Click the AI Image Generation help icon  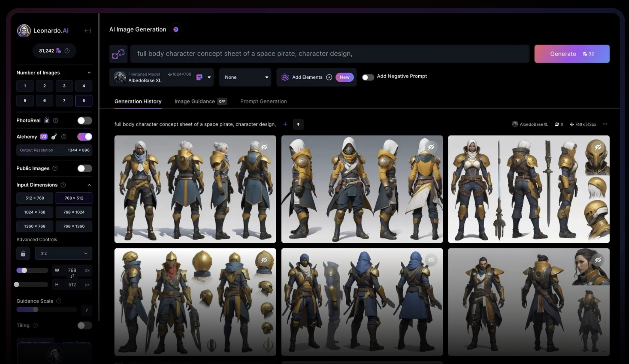point(176,29)
